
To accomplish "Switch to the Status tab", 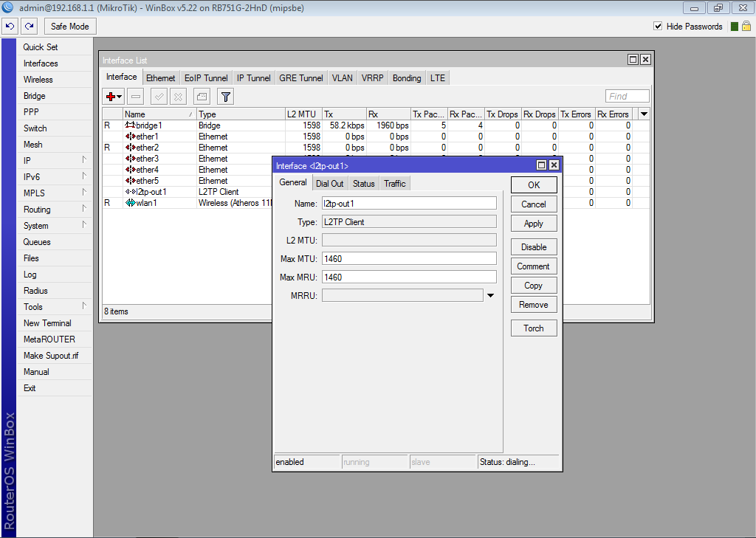I will point(363,184).
